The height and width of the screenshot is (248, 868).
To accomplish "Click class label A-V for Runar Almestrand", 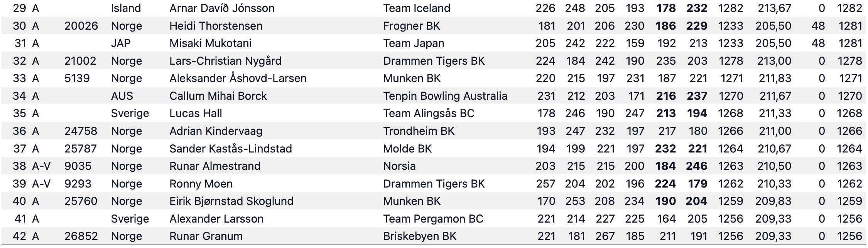I will 41,166.
